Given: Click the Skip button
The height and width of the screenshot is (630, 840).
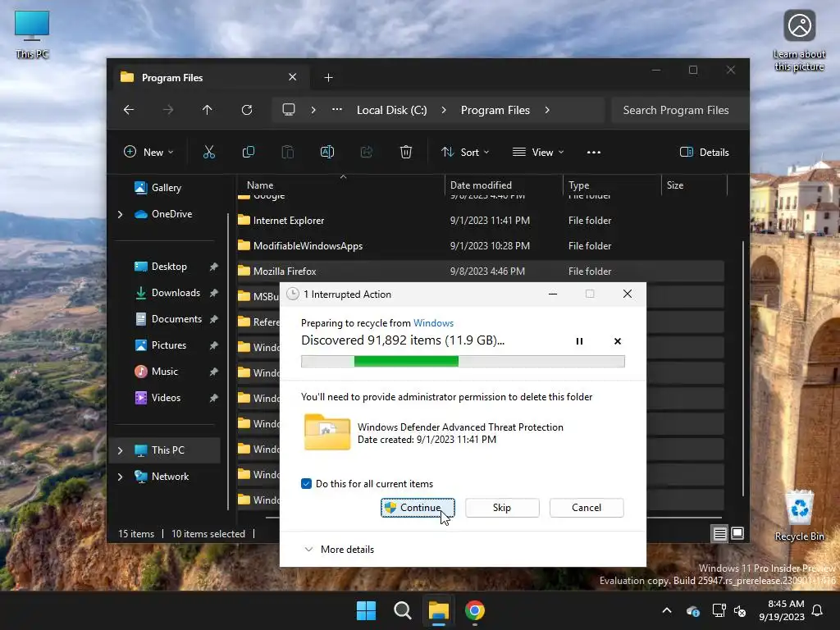Looking at the screenshot, I should (x=502, y=507).
